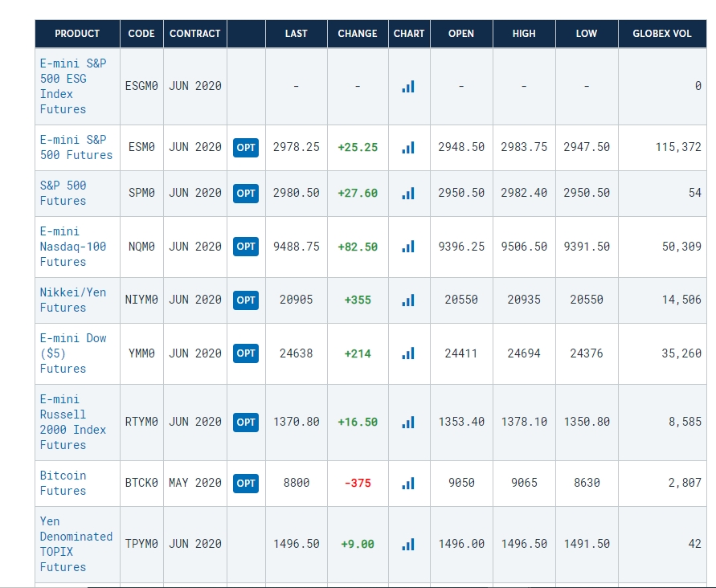Click the HIGH column header
The height and width of the screenshot is (588, 716).
tap(524, 34)
